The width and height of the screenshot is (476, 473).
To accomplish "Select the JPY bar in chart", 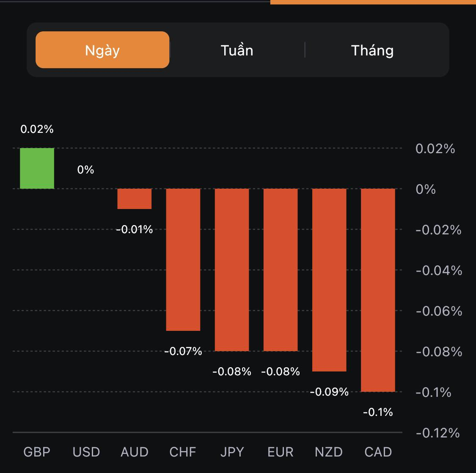I will (x=232, y=269).
